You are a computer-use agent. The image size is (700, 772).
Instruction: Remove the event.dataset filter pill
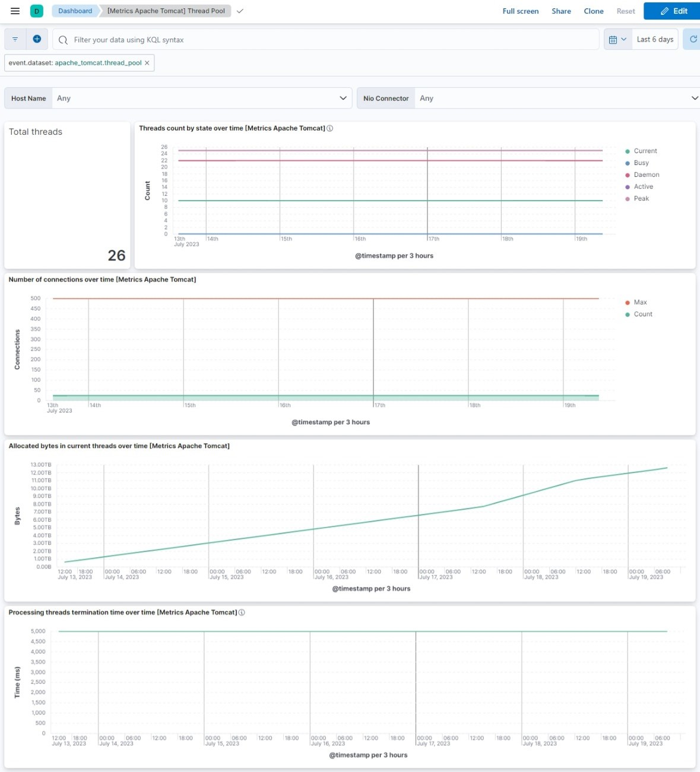[x=147, y=63]
